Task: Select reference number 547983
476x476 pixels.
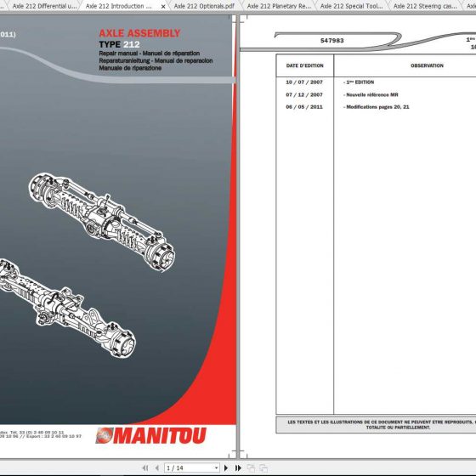Action: (332, 41)
